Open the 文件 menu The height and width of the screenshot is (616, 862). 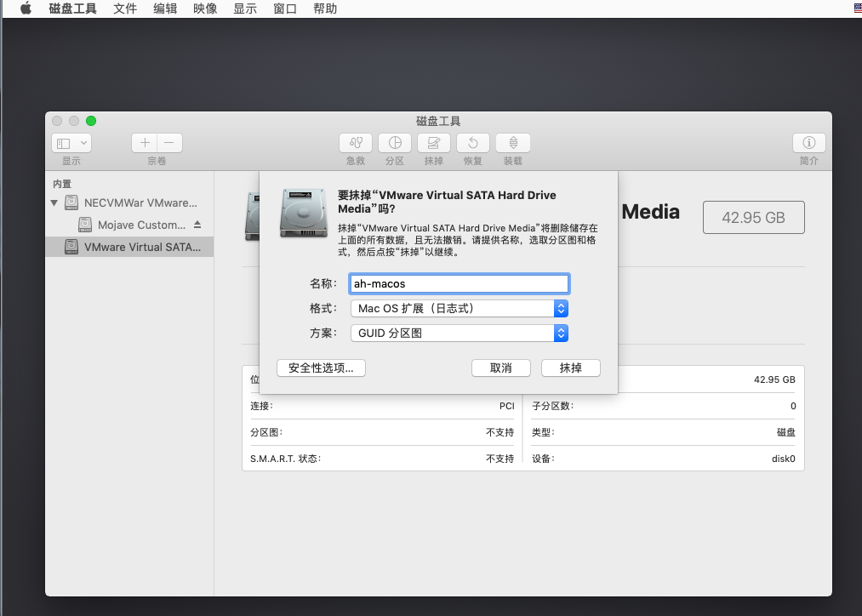(125, 9)
